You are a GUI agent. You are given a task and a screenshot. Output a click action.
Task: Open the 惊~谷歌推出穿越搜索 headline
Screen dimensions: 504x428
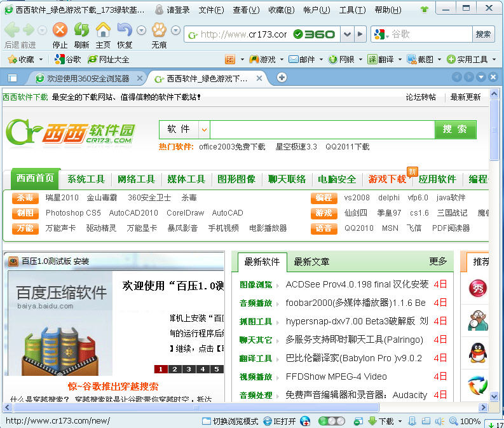113,386
